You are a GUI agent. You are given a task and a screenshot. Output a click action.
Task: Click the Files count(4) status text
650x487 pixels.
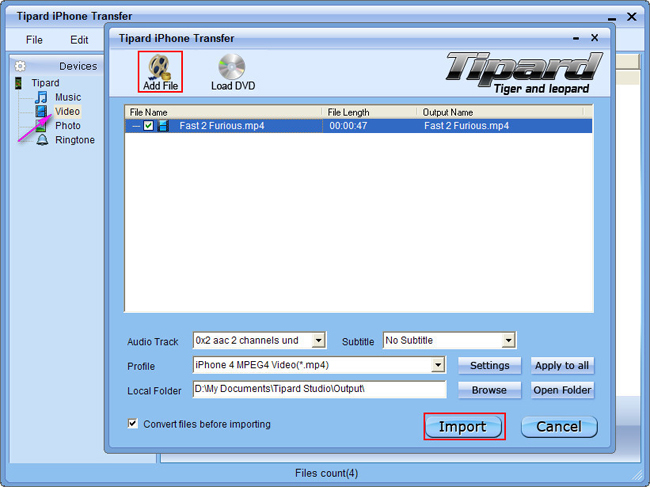(326, 473)
